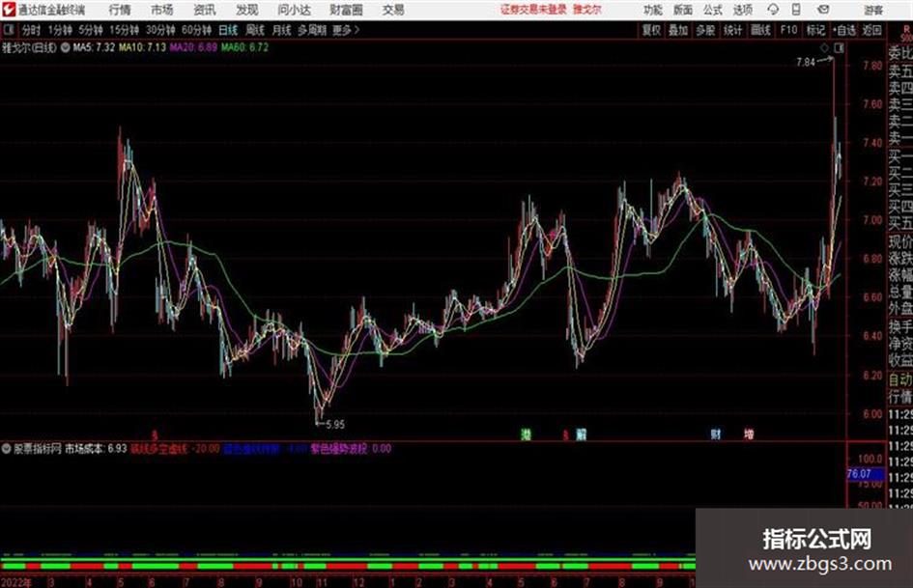Click the 5.95 low price marker
The image size is (913, 588).
(335, 425)
